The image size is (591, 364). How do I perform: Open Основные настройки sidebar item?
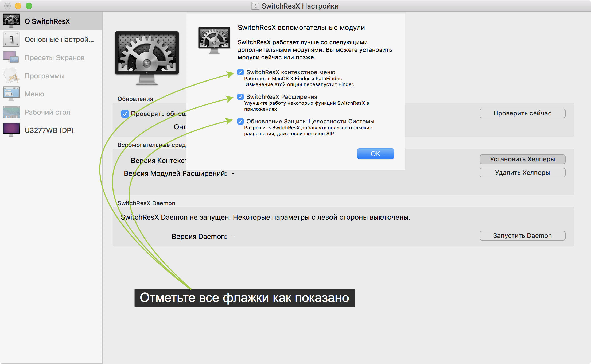51,39
